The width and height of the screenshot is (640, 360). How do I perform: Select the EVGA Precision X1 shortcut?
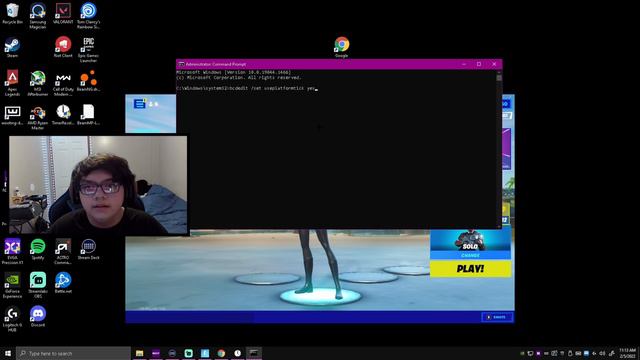click(12, 251)
